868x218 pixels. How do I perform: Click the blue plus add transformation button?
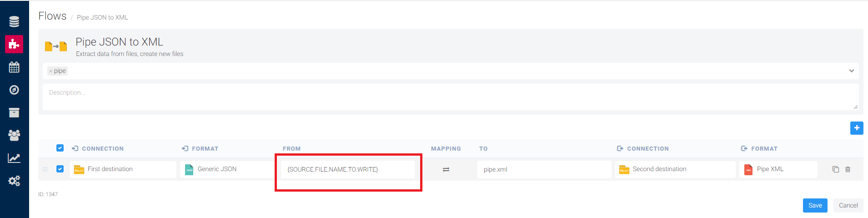tap(857, 128)
